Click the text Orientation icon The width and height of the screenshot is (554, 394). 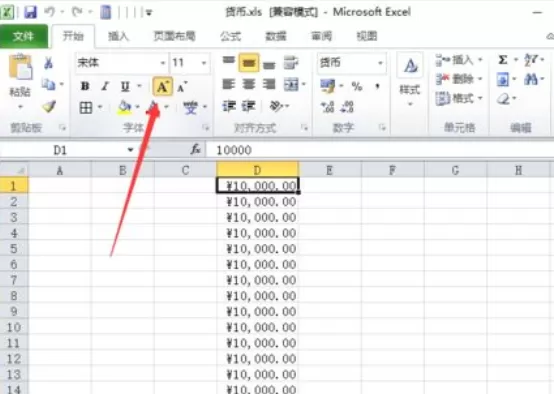point(276,106)
